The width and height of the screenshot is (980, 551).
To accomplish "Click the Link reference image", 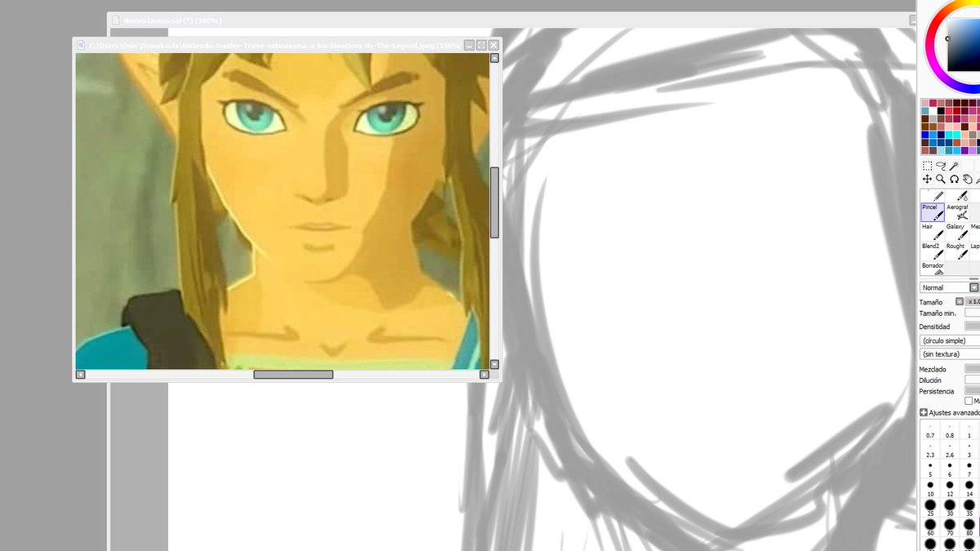I will (283, 211).
